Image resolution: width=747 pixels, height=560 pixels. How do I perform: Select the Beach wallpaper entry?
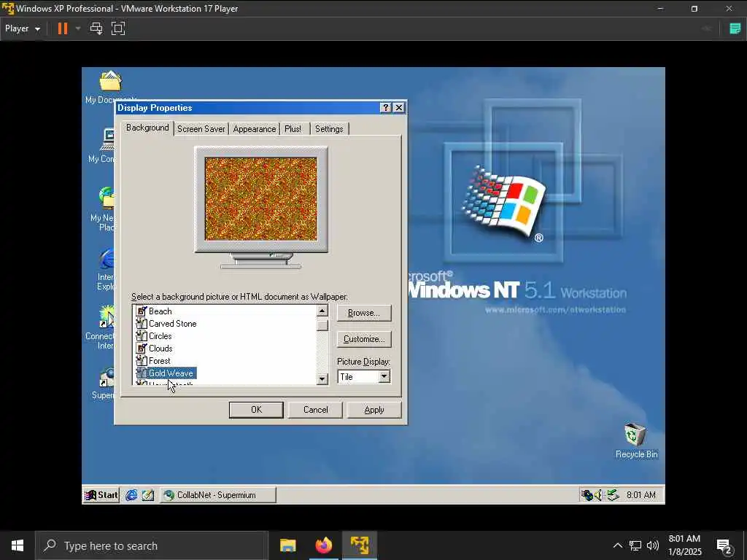tap(160, 311)
